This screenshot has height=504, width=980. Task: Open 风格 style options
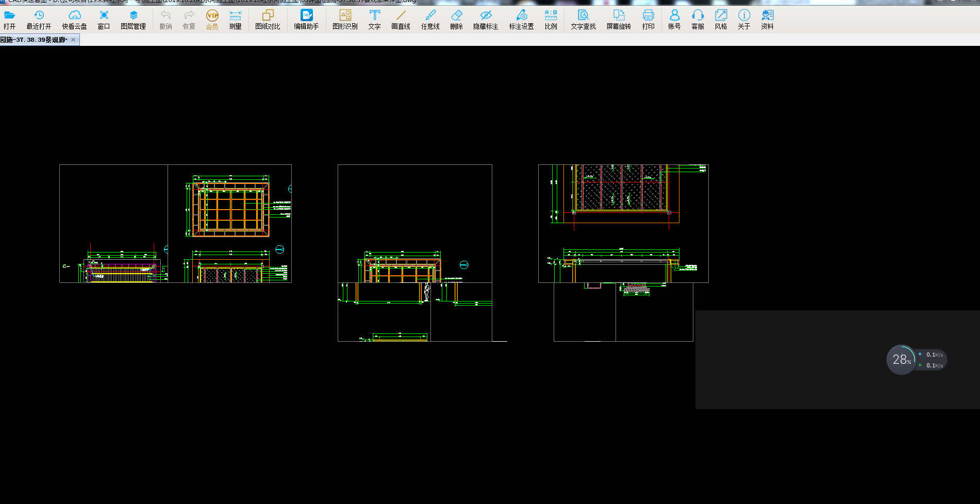[721, 20]
